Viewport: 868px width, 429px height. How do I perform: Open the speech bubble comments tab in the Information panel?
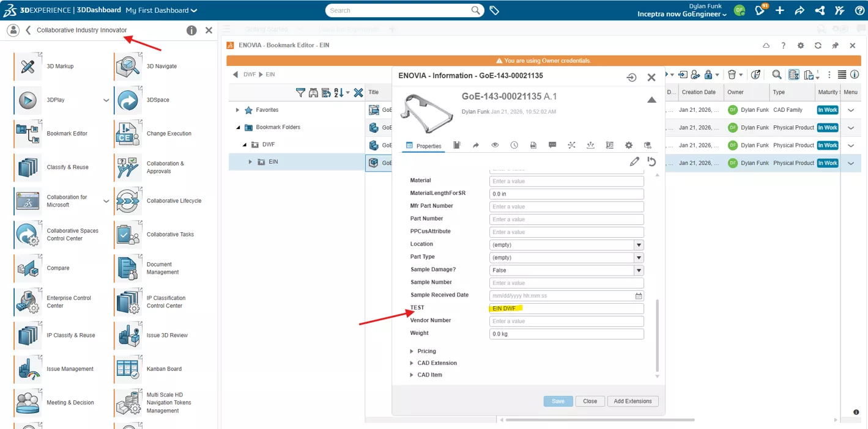pyautogui.click(x=552, y=145)
